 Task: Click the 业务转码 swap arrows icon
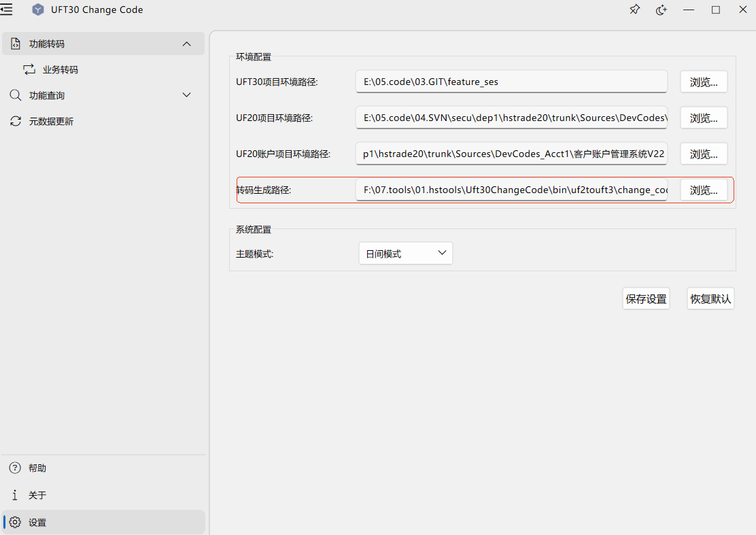[x=29, y=69]
